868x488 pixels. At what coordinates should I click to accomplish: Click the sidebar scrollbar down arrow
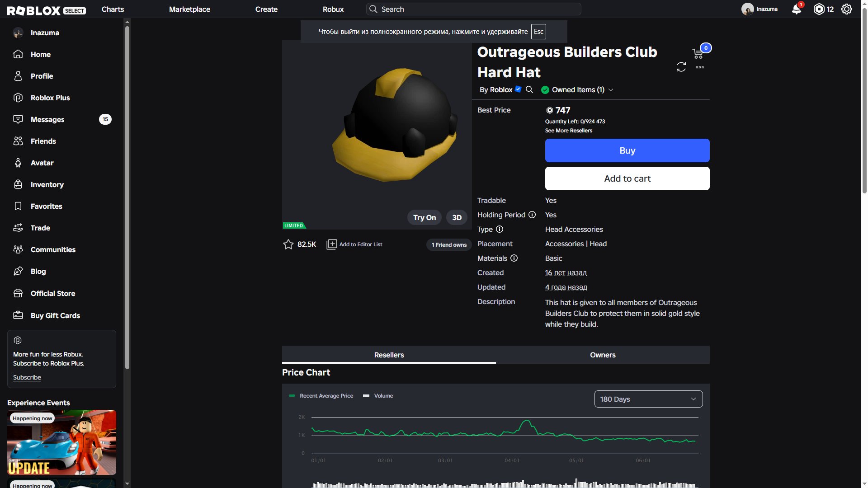(127, 483)
